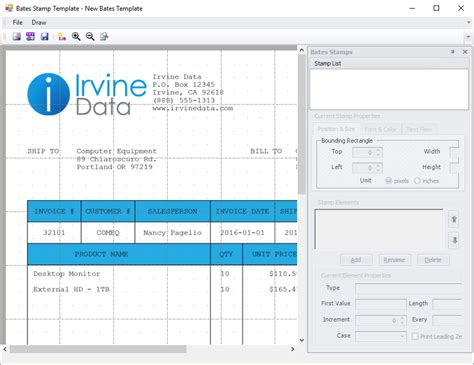
Task: Click the Add button
Action: coord(356,260)
